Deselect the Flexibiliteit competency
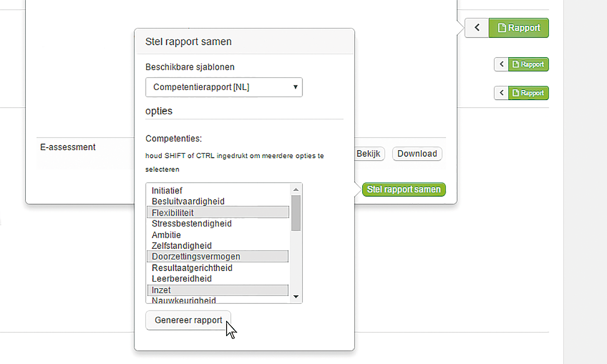The image size is (607, 364). [x=172, y=213]
